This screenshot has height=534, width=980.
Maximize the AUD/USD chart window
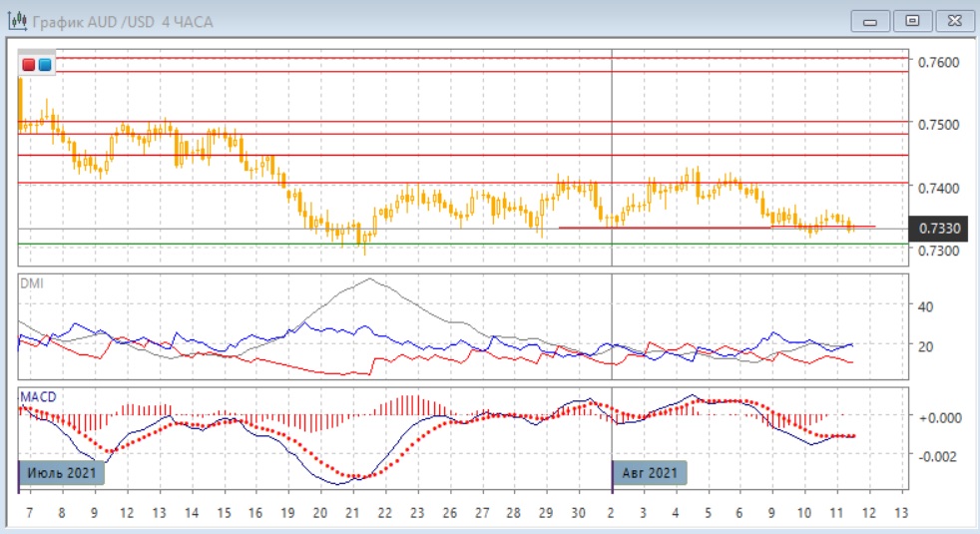coord(911,21)
